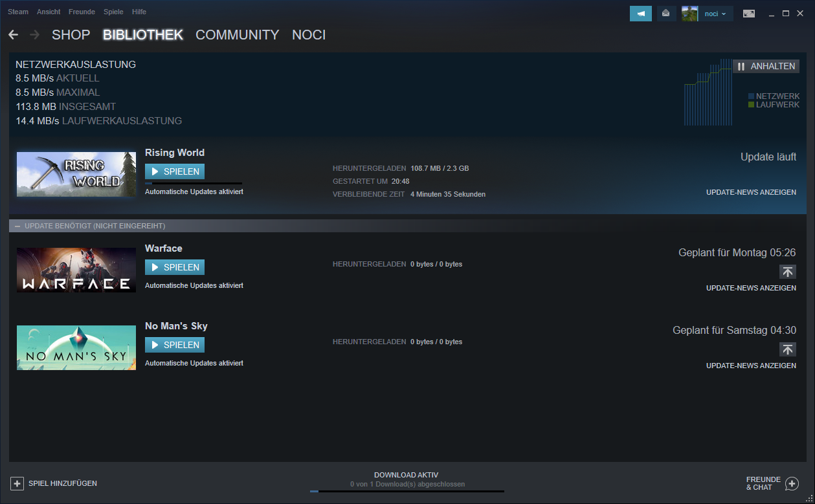Go to the Shop tab
Viewport: 815px width, 504px height.
[71, 35]
